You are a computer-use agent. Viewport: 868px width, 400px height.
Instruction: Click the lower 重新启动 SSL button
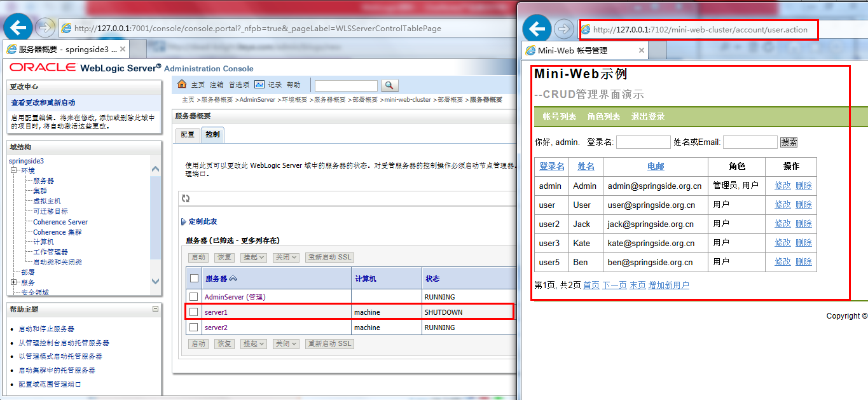(x=329, y=343)
